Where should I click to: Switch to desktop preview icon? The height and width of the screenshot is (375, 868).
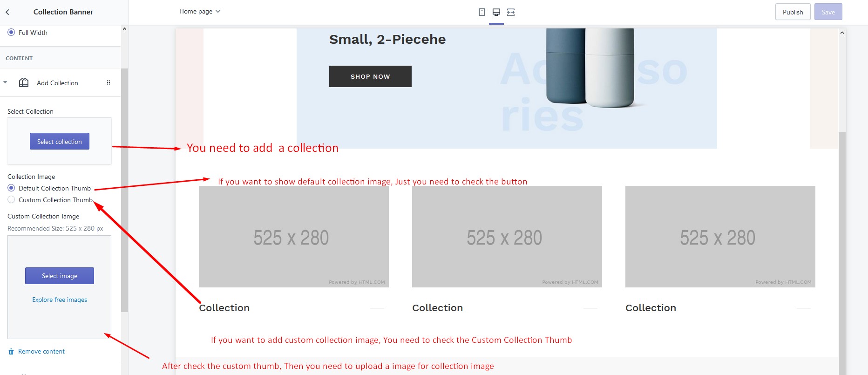(496, 12)
